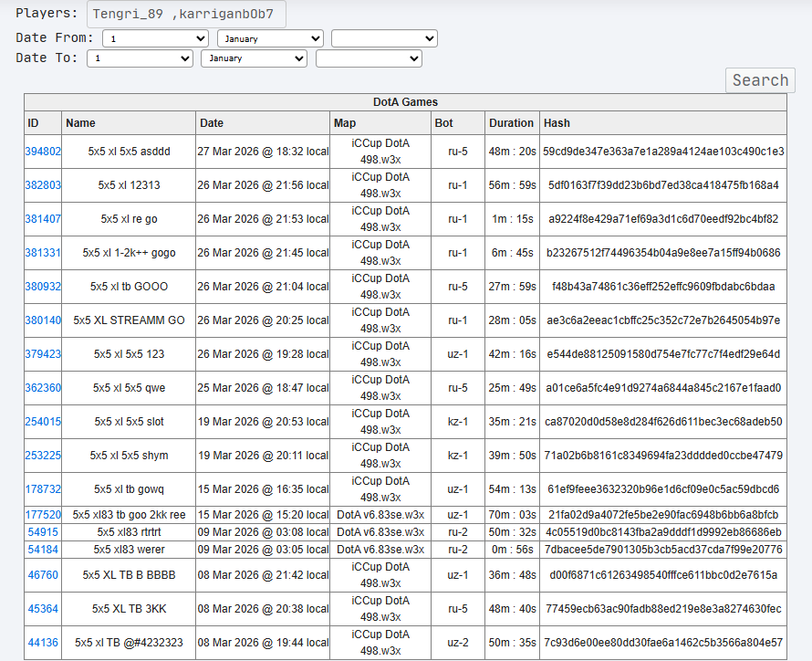This screenshot has width=812, height=661.
Task: Open game ID 253225
Action: [43, 456]
